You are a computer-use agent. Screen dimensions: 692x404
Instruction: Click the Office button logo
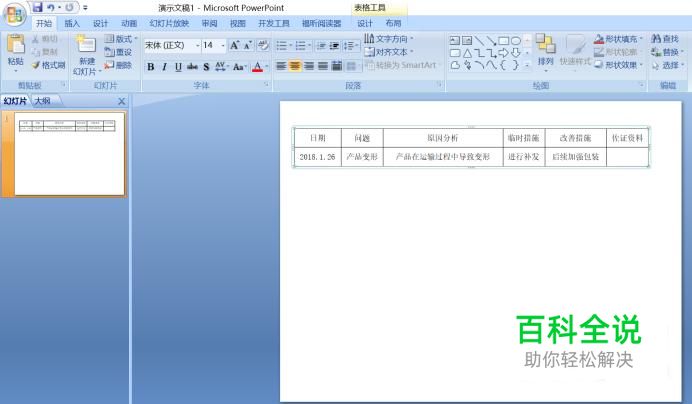click(x=14, y=15)
